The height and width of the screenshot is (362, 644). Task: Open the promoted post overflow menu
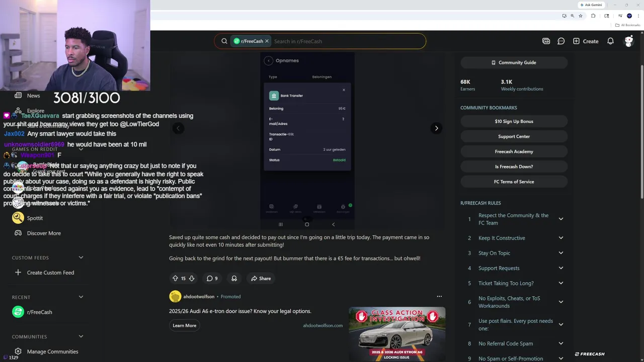coord(439,296)
